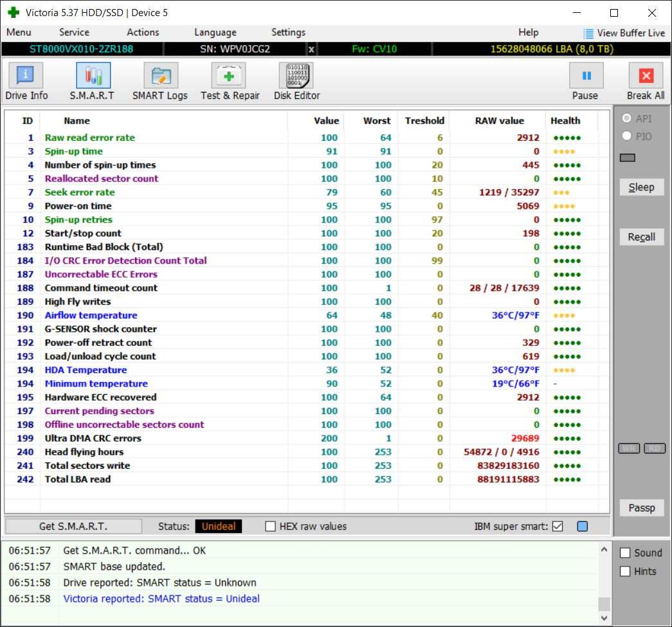Click log line Victoria reported SMART status

(161, 599)
